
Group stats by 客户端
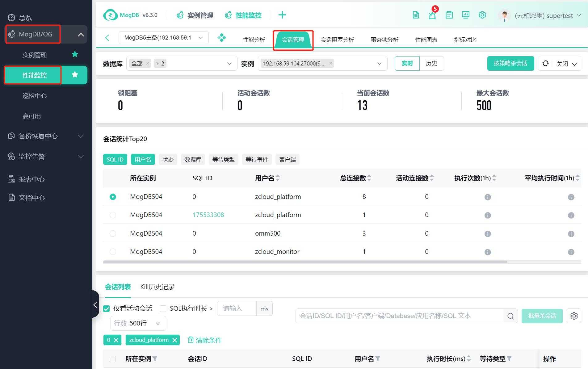[x=287, y=159]
